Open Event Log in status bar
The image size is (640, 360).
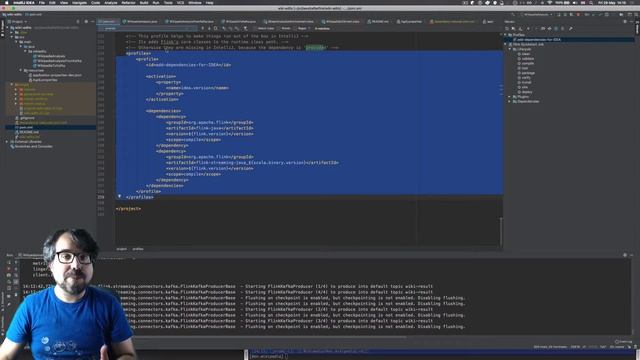(x=623, y=341)
